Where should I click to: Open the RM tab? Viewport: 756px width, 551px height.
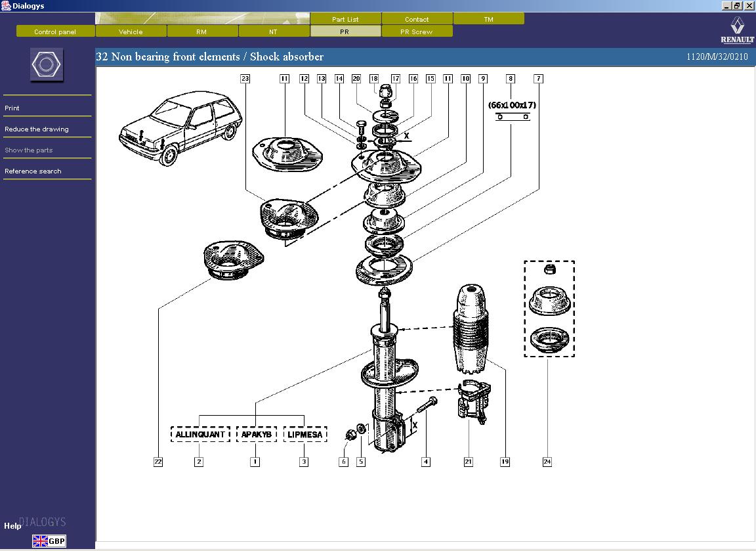pos(201,32)
